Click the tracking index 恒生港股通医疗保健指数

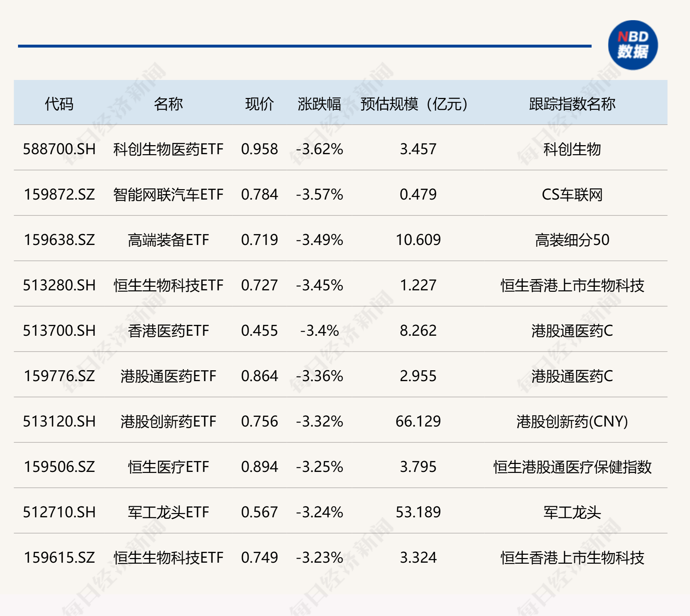(572, 467)
